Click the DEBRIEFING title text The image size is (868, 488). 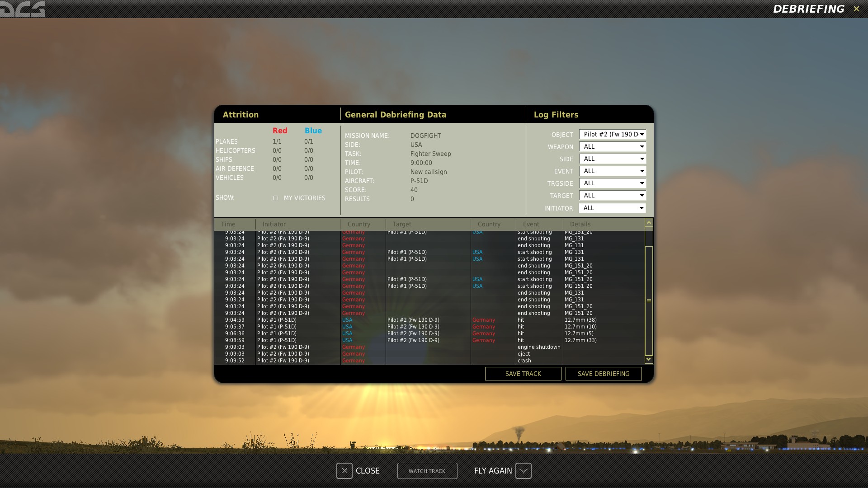point(809,9)
